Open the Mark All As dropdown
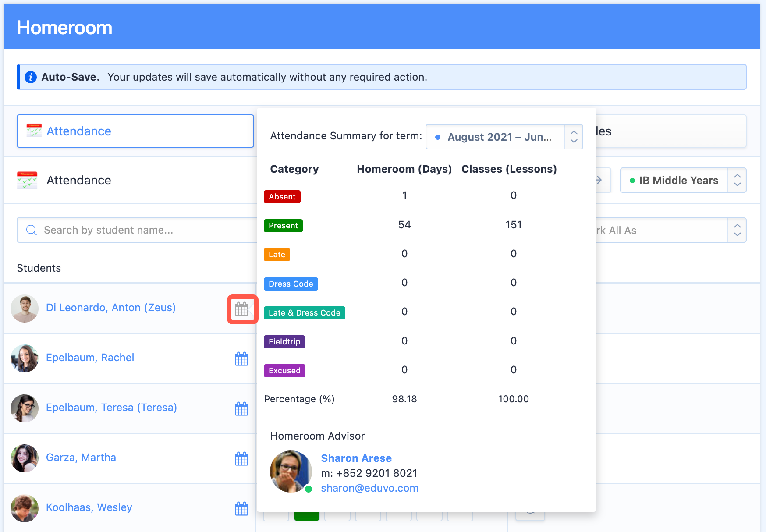 pos(737,230)
